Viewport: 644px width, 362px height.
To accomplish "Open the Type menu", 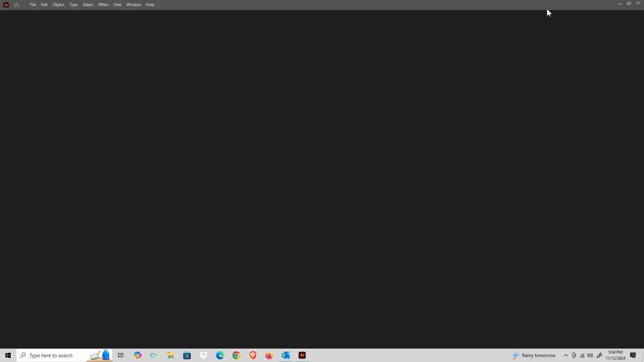I will point(73,5).
